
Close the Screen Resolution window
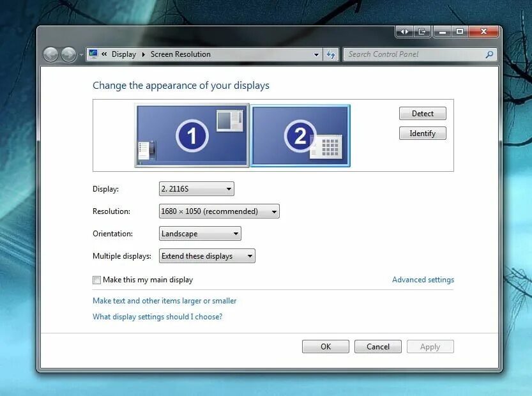pyautogui.click(x=484, y=31)
